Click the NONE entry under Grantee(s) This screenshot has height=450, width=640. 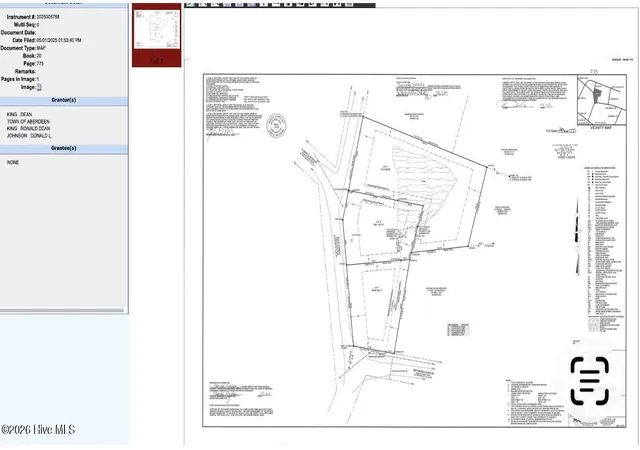point(13,163)
